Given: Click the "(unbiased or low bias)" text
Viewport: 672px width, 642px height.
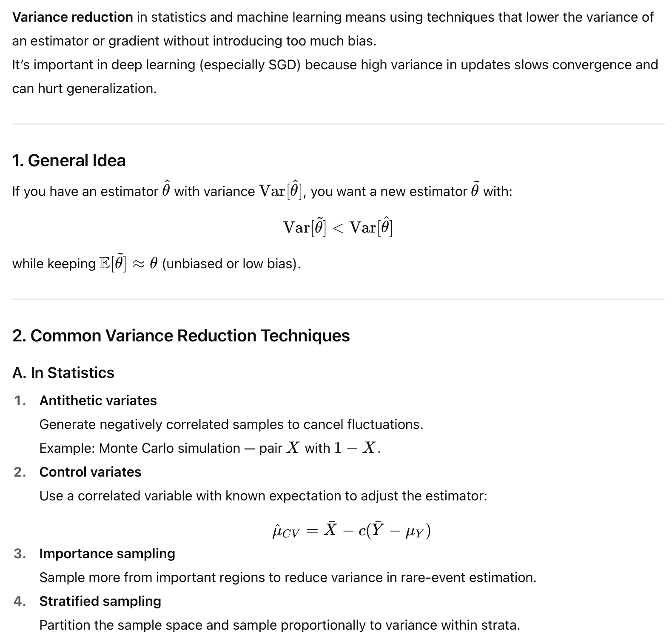Looking at the screenshot, I should (231, 264).
